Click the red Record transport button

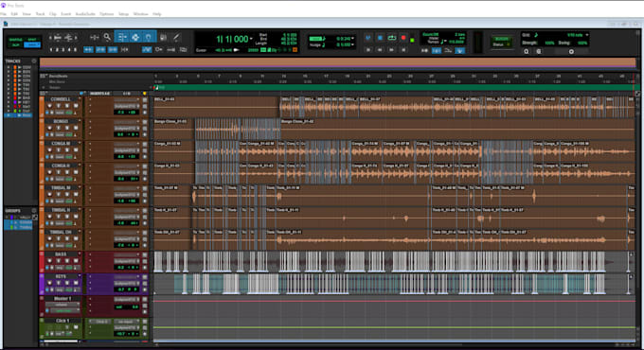tap(403, 38)
